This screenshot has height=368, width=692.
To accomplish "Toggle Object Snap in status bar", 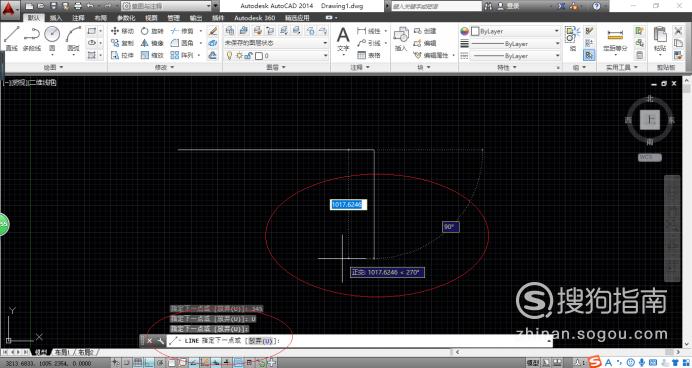I will (171, 363).
